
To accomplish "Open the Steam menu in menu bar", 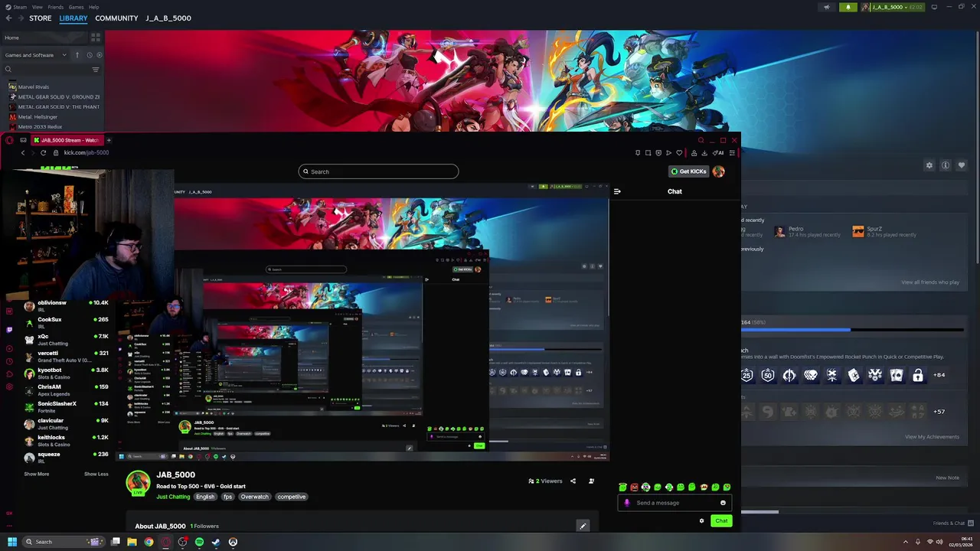I will [x=16, y=7].
